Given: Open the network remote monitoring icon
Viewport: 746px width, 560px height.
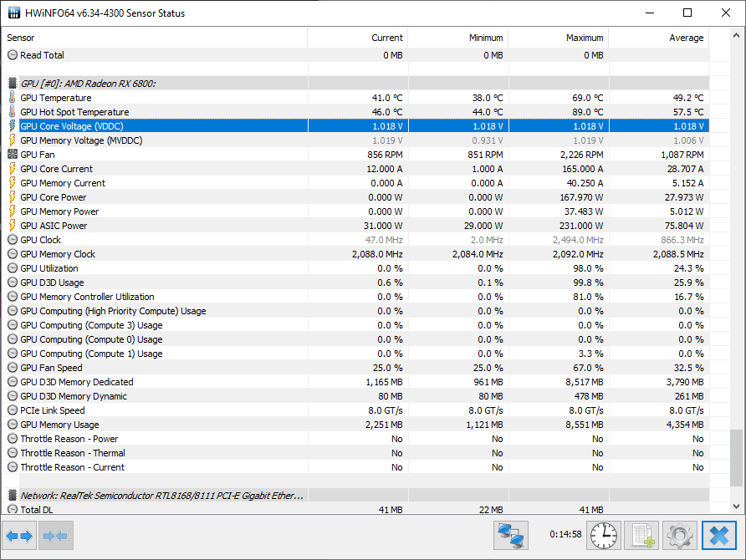Looking at the screenshot, I should pos(510,535).
